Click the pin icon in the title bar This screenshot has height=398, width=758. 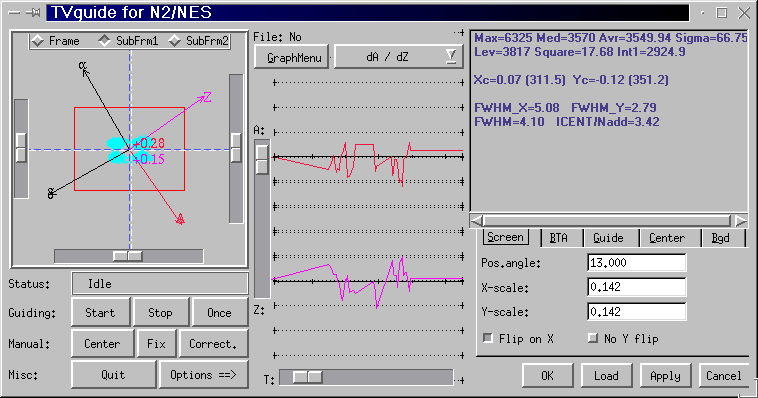33,13
